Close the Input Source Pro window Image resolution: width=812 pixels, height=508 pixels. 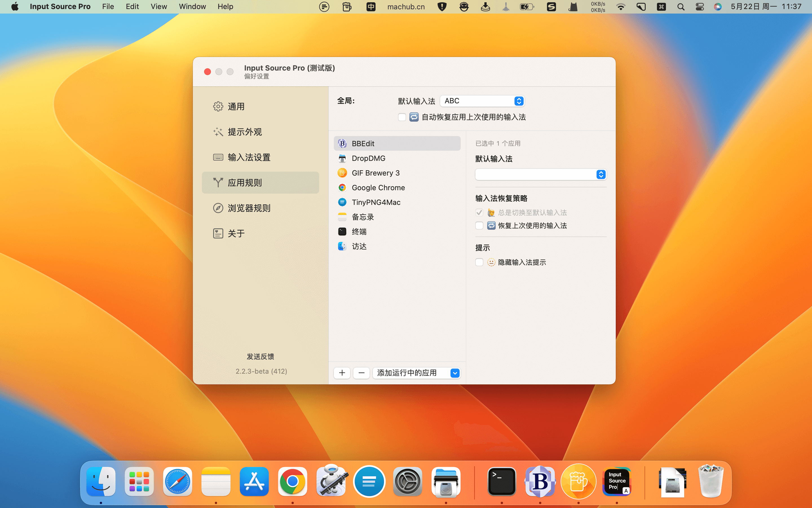tap(207, 72)
